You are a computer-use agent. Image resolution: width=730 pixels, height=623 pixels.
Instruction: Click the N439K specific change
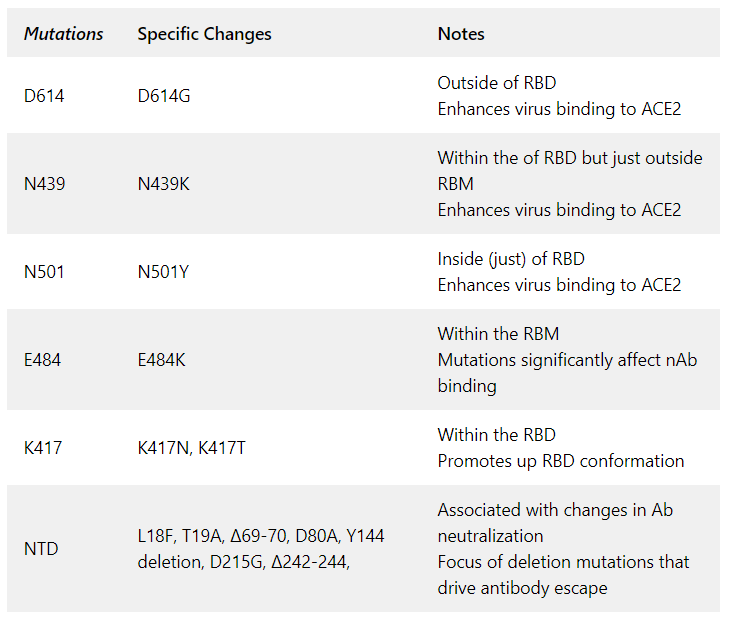tap(163, 184)
